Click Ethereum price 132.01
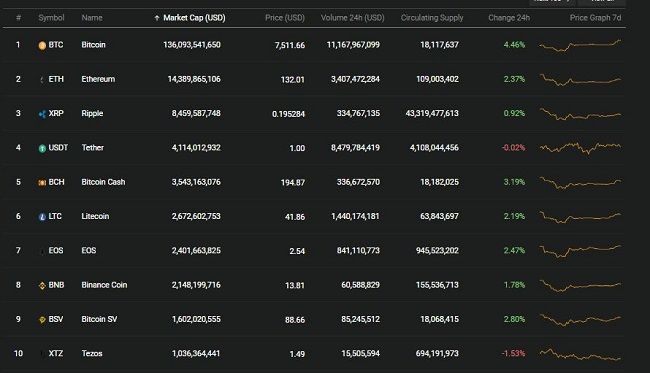This screenshot has height=373, width=650. point(293,80)
